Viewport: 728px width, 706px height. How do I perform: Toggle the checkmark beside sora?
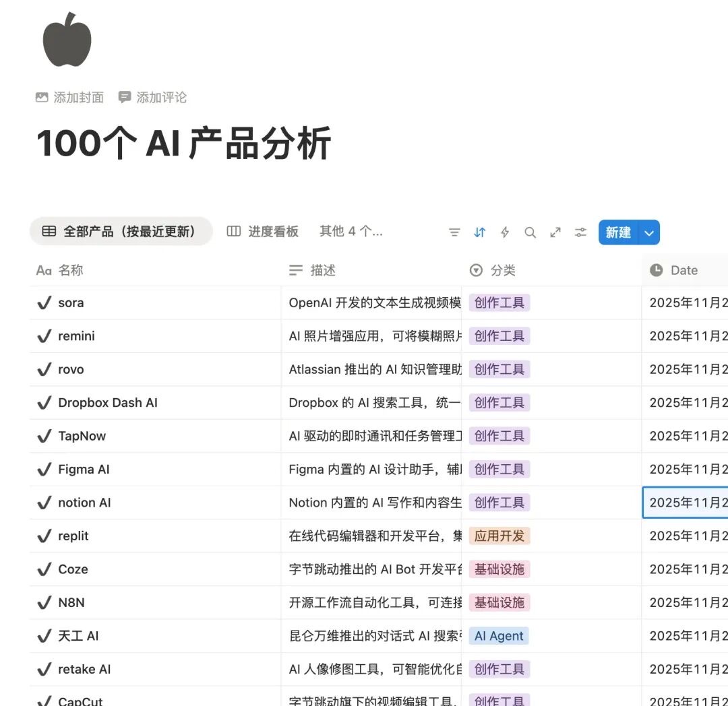click(44, 303)
